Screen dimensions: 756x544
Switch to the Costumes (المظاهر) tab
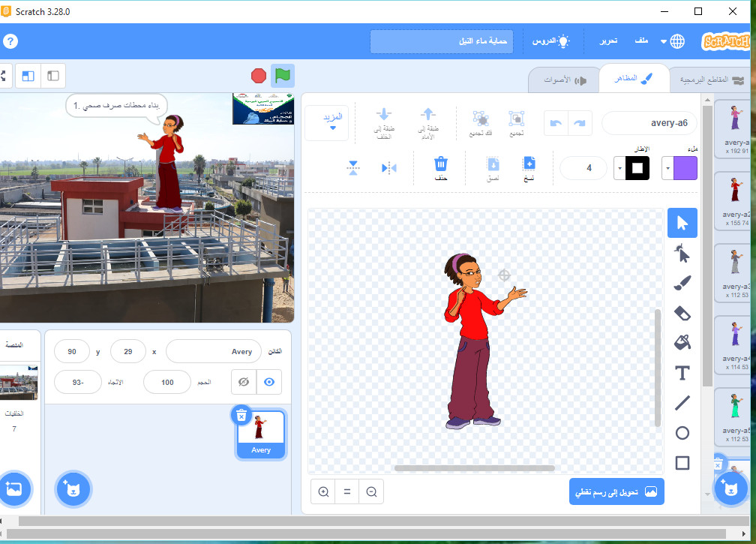(634, 78)
